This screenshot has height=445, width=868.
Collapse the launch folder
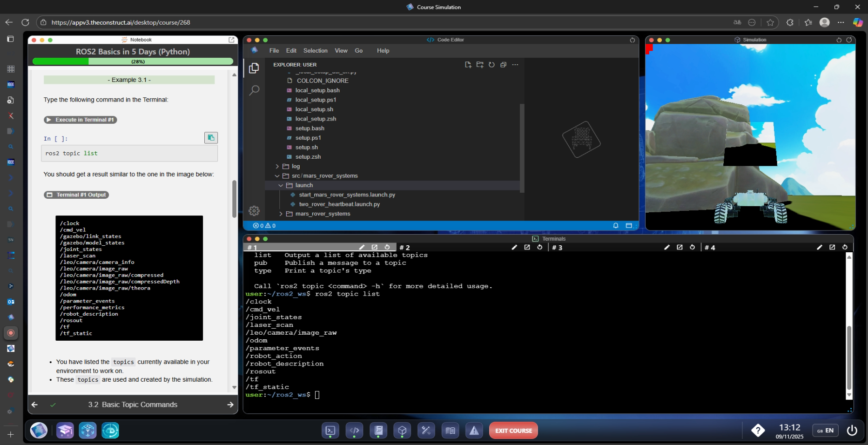[303, 185]
